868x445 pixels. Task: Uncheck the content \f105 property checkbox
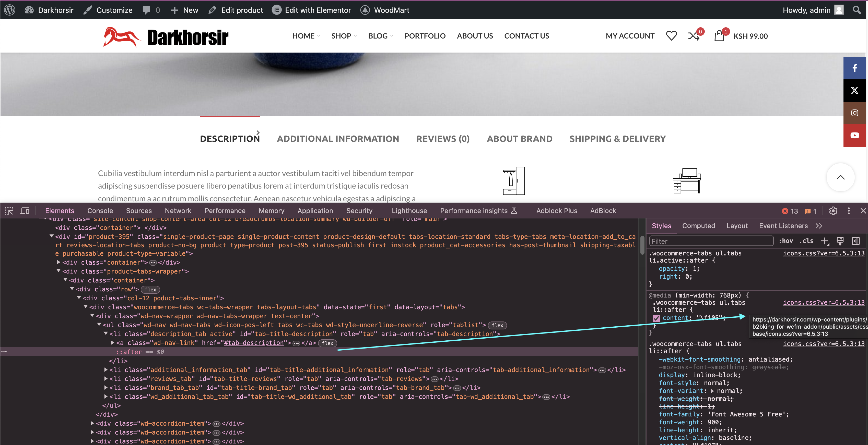coord(656,318)
